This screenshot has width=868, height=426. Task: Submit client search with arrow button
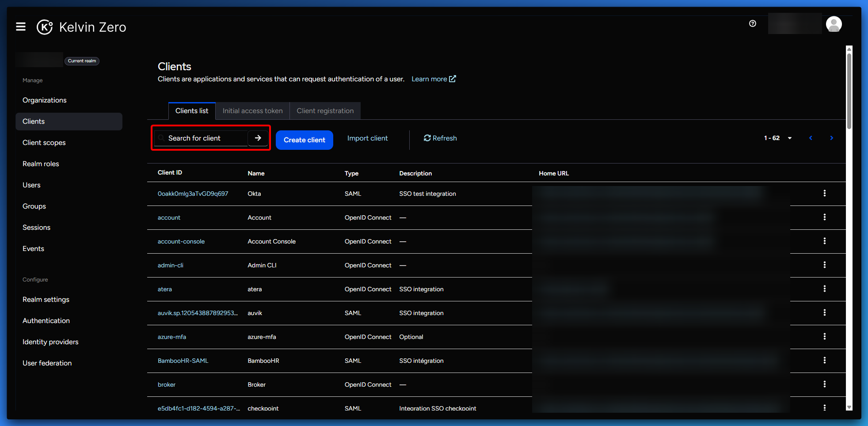(258, 138)
